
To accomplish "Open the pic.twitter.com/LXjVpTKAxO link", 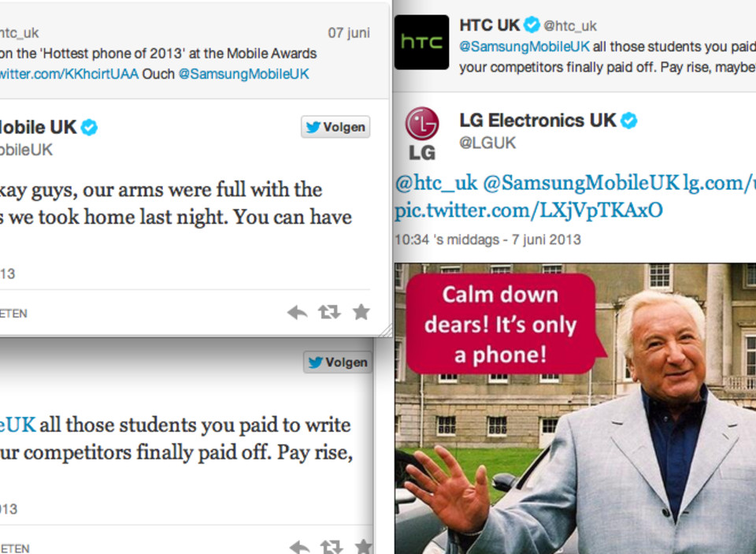I will (x=528, y=210).
